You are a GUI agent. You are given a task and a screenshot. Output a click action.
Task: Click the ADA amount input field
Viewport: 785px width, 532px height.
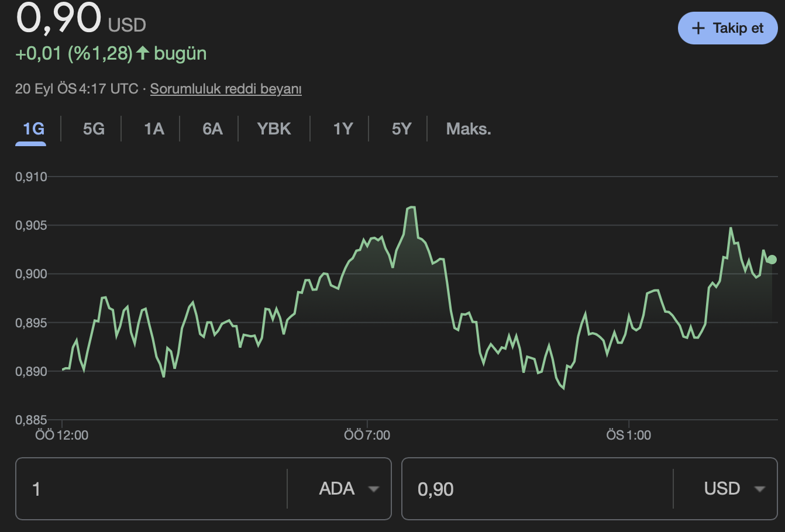click(152, 489)
